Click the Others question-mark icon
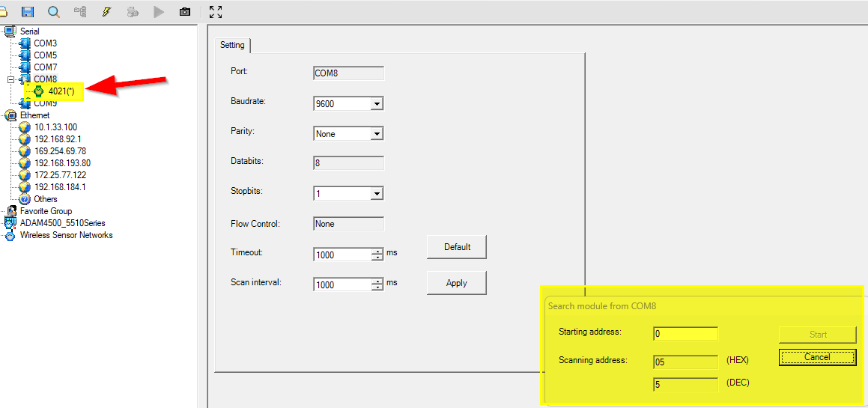Image resolution: width=868 pixels, height=408 pixels. [x=25, y=198]
